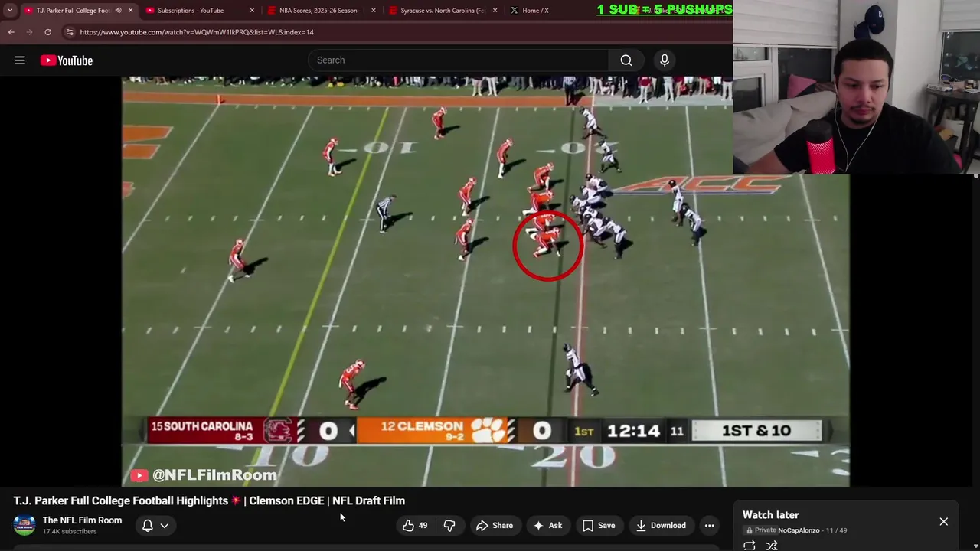Viewport: 980px width, 551px height.
Task: Open the YouTube hamburger guide menu
Action: (20, 60)
